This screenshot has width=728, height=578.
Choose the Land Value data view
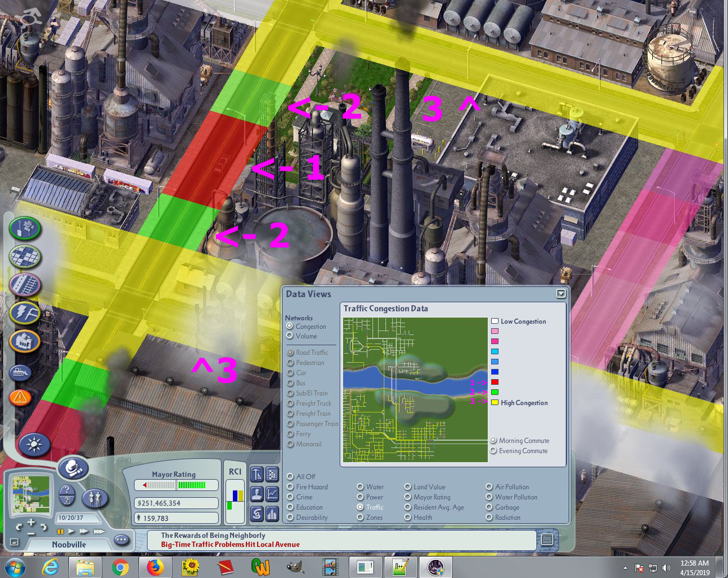[x=408, y=486]
